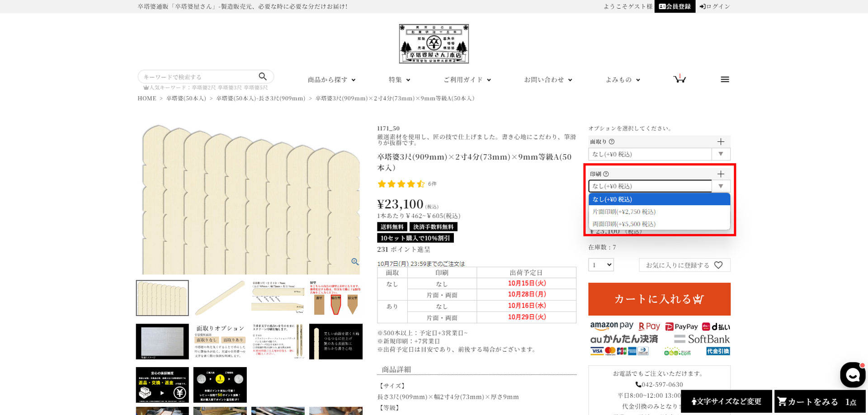Click the keyword search input field
Screen dimensions: 868x415
coord(199,77)
